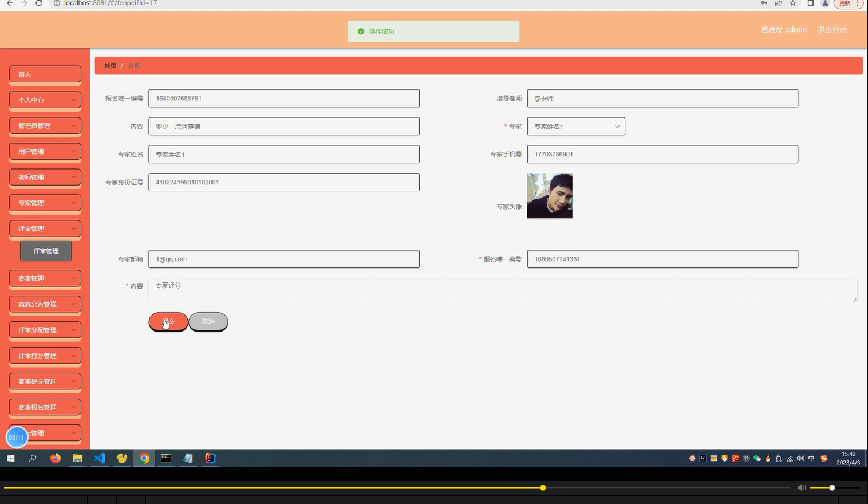
Task: Open the orange shield security tray icon
Action: (x=724, y=458)
